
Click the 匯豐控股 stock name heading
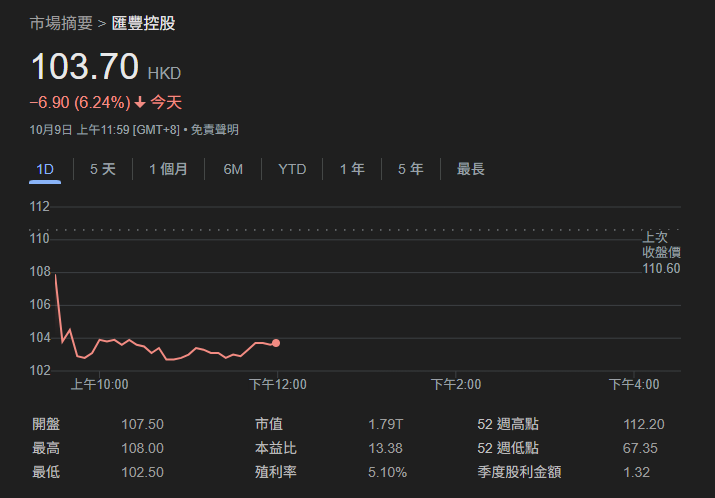[x=143, y=22]
